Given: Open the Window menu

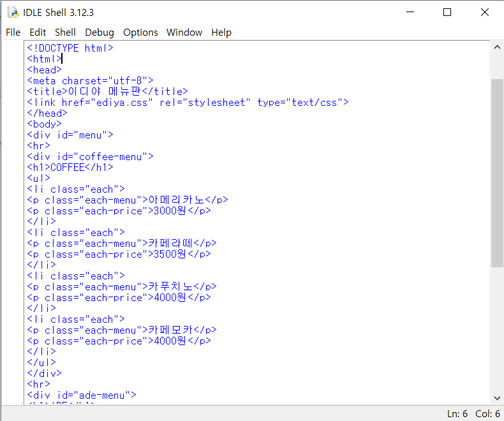Looking at the screenshot, I should click(184, 33).
